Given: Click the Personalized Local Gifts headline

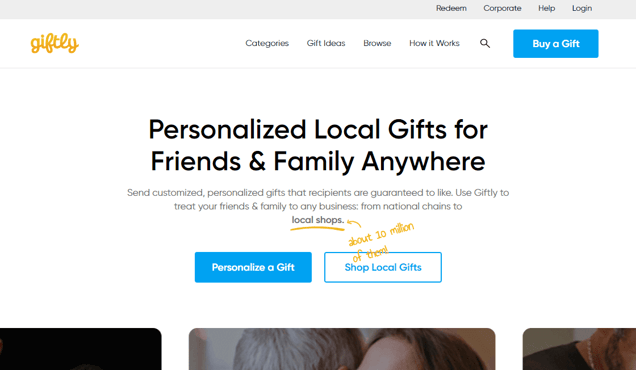Looking at the screenshot, I should click(318, 145).
